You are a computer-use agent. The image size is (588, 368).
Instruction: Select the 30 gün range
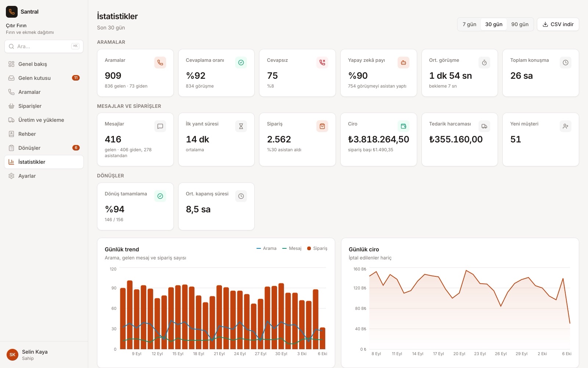pos(494,24)
